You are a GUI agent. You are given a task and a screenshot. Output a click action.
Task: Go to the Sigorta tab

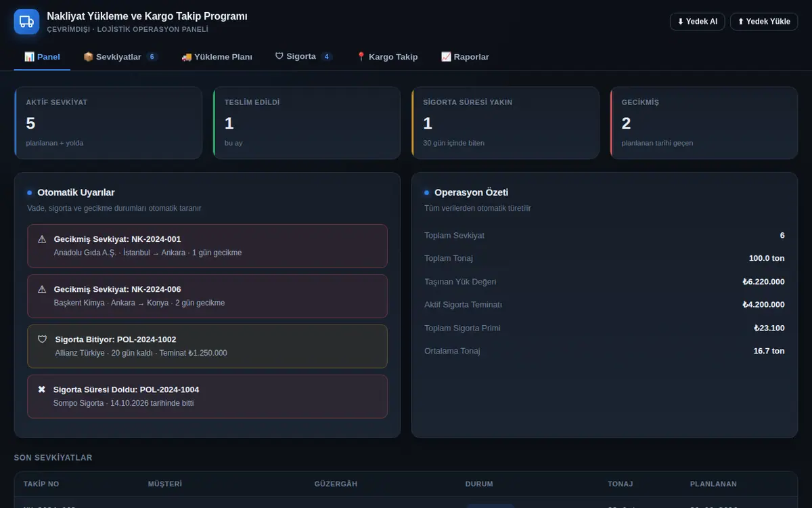pyautogui.click(x=304, y=57)
